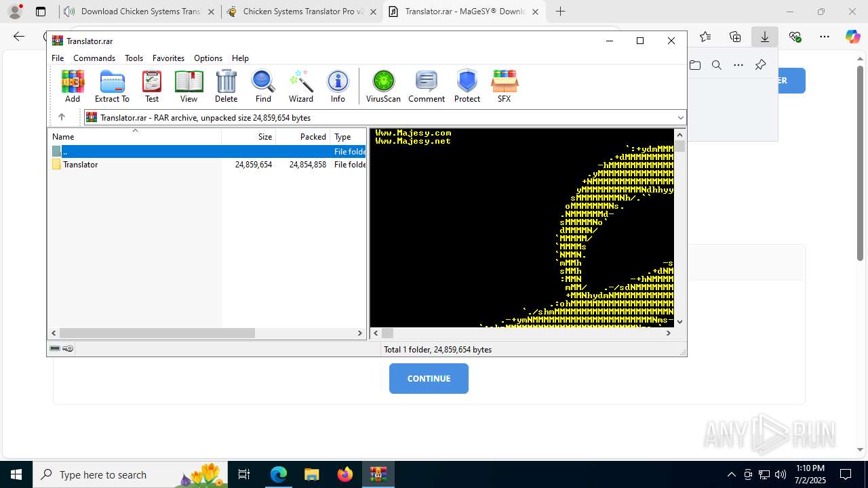
Task: Open a new browser tab
Action: coord(560,12)
